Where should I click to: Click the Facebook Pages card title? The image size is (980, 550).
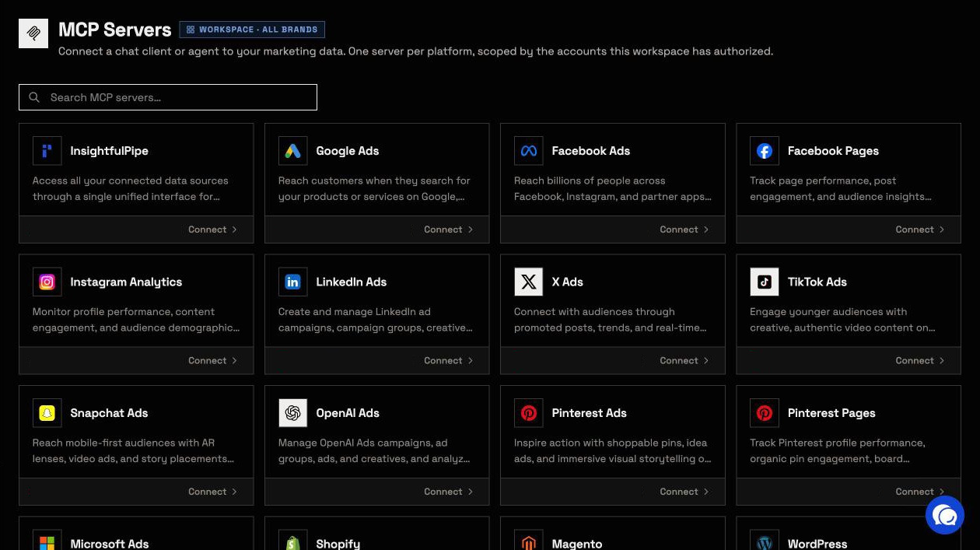(833, 151)
